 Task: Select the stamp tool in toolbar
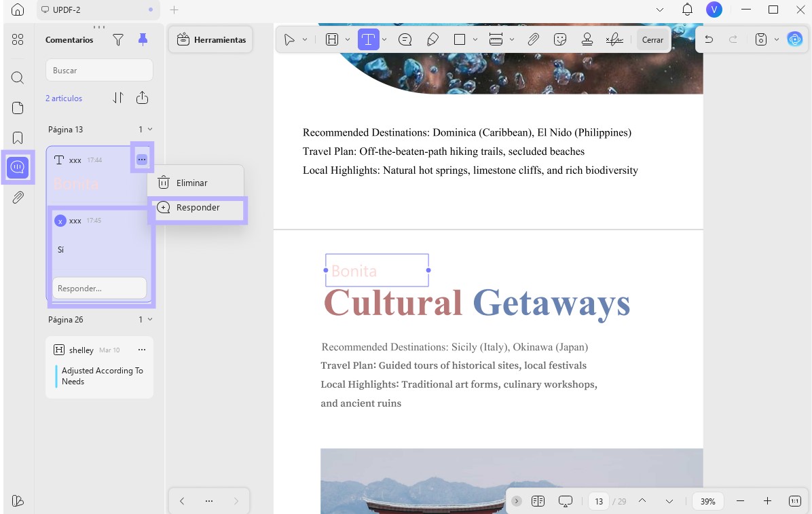click(587, 40)
